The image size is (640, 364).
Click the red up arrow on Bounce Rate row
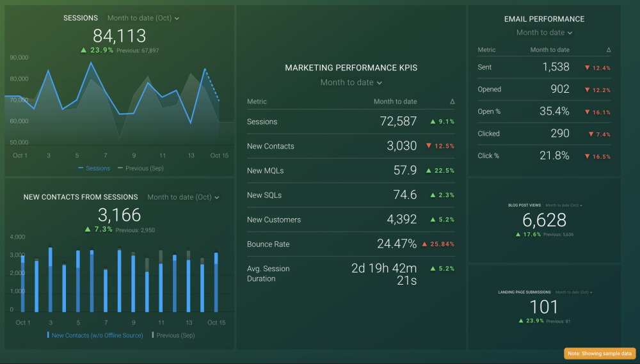click(x=424, y=244)
